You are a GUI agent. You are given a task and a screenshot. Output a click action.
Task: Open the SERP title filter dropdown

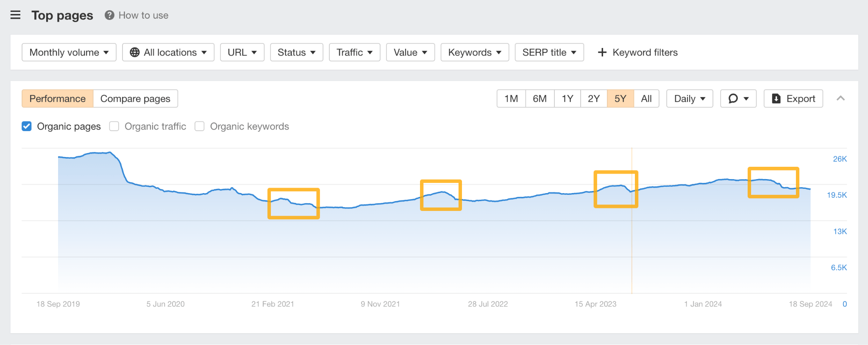point(549,52)
